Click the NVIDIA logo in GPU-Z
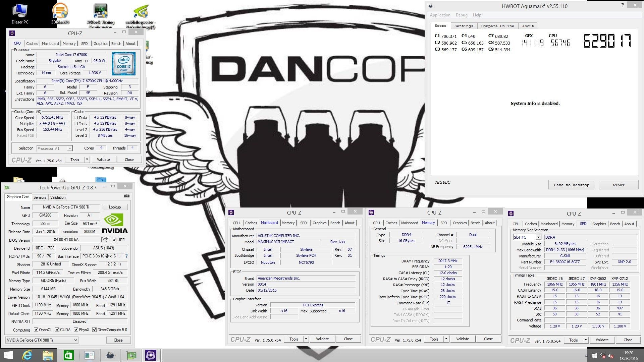 coord(115,224)
